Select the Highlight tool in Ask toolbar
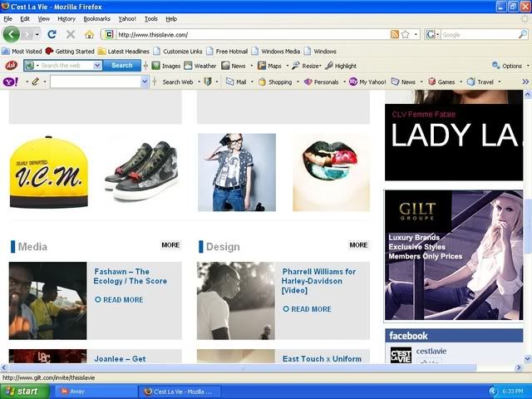The image size is (532, 399). 341,66
